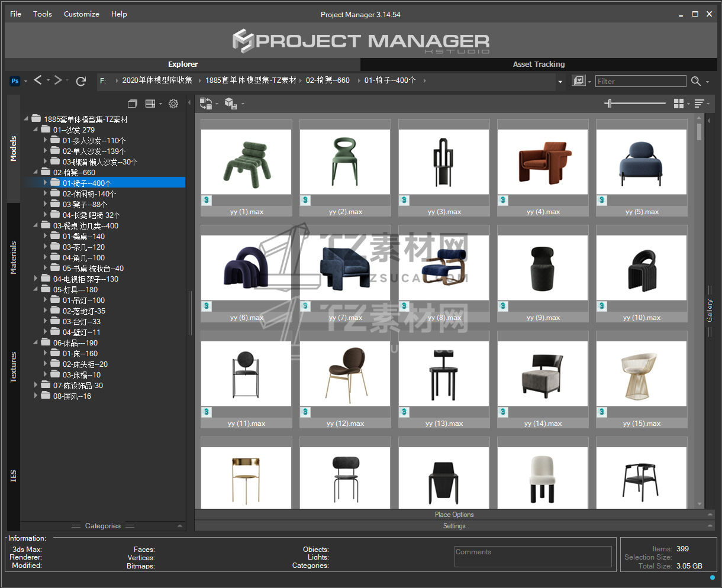Click the collapse-all windows icon above tree
The height and width of the screenshot is (588, 722).
[133, 104]
